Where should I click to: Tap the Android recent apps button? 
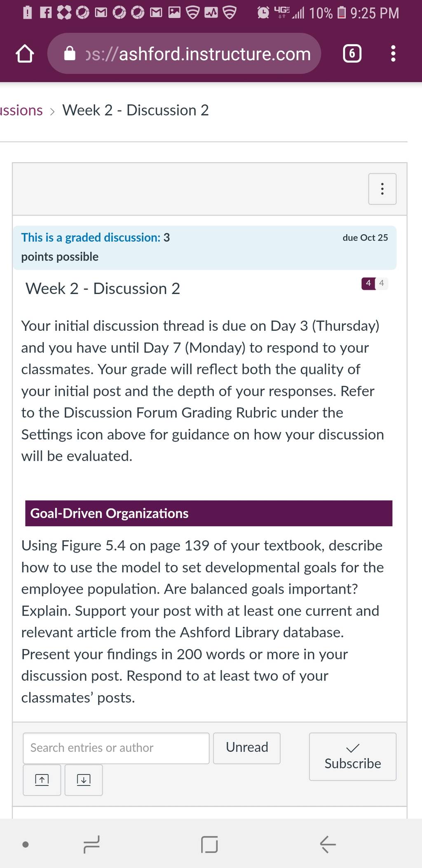click(x=91, y=844)
